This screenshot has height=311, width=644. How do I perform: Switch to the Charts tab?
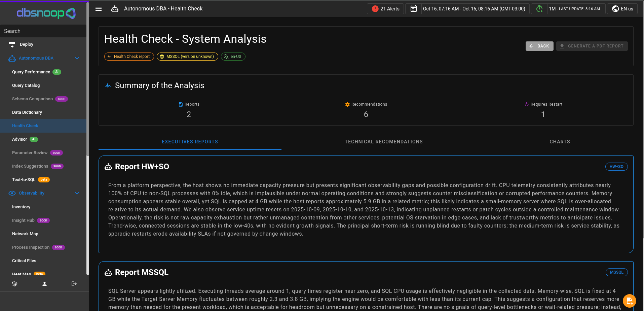coord(560,142)
